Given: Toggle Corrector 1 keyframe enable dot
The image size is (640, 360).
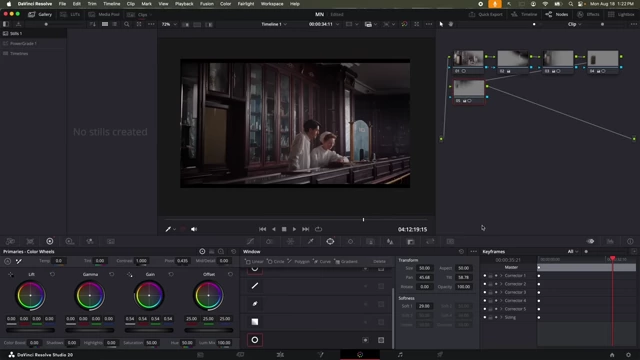Looking at the screenshot, I should (485, 276).
